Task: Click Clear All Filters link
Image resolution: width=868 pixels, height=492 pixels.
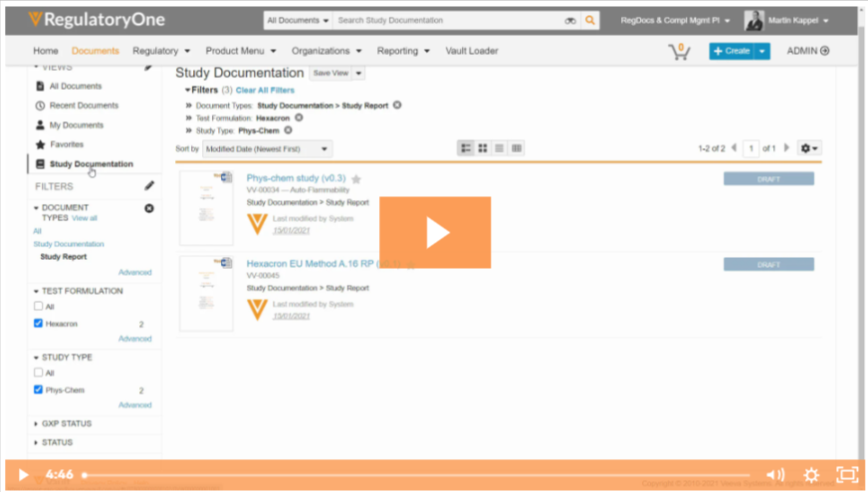Action: point(265,91)
